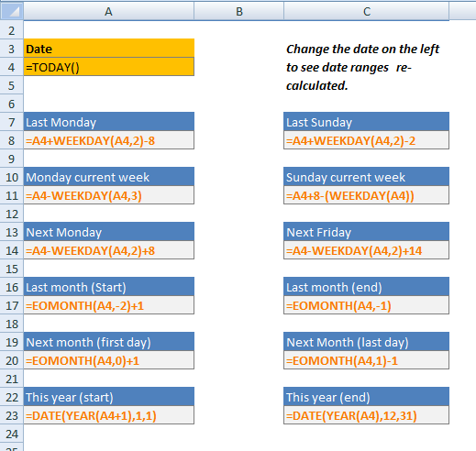Select row 12 header
Screen dimensions: 476x451
tap(12, 214)
